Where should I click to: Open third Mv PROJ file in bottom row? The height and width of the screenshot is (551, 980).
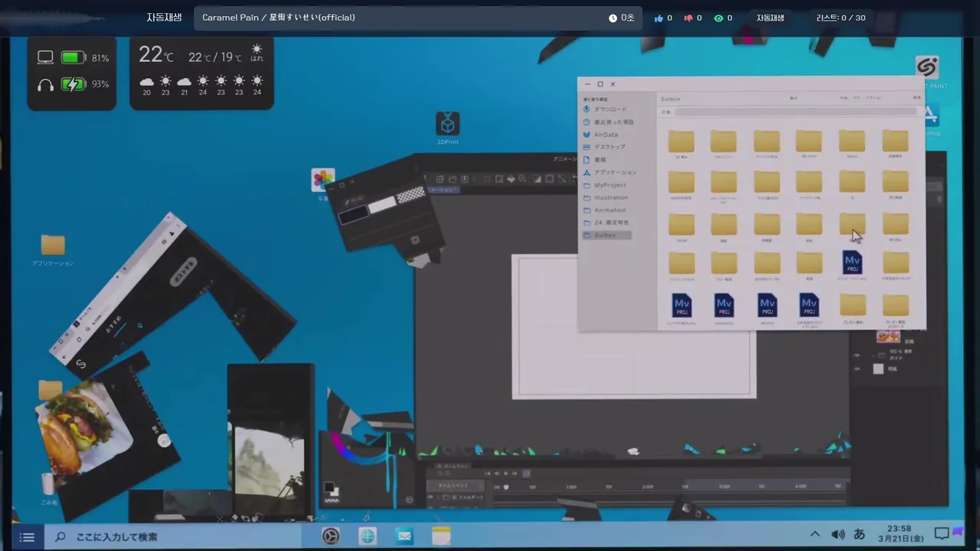click(766, 305)
